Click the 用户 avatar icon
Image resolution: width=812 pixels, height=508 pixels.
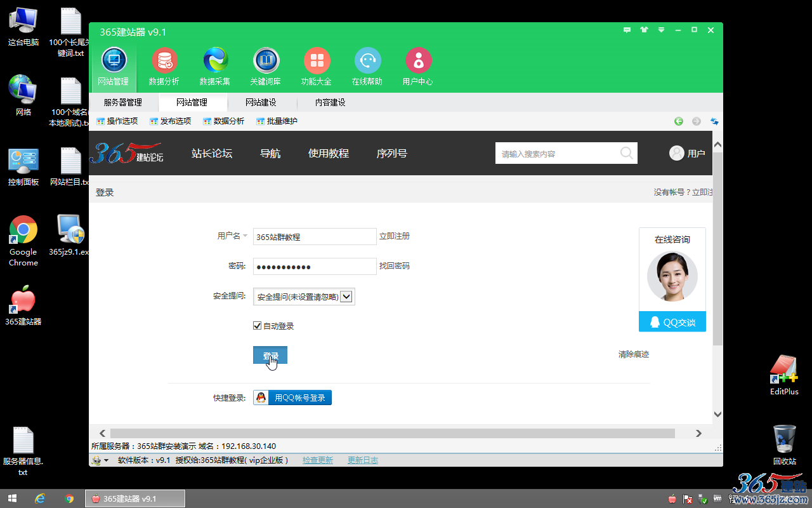(677, 153)
